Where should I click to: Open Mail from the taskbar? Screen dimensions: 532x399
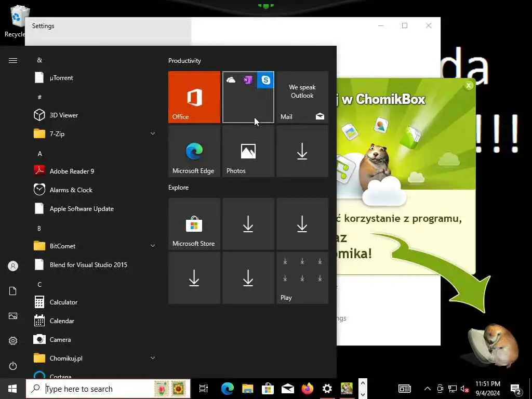288,389
